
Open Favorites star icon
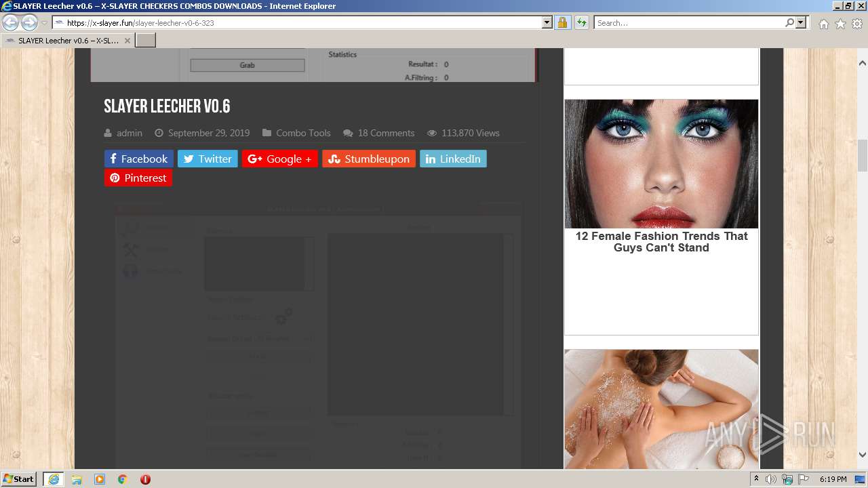point(840,24)
